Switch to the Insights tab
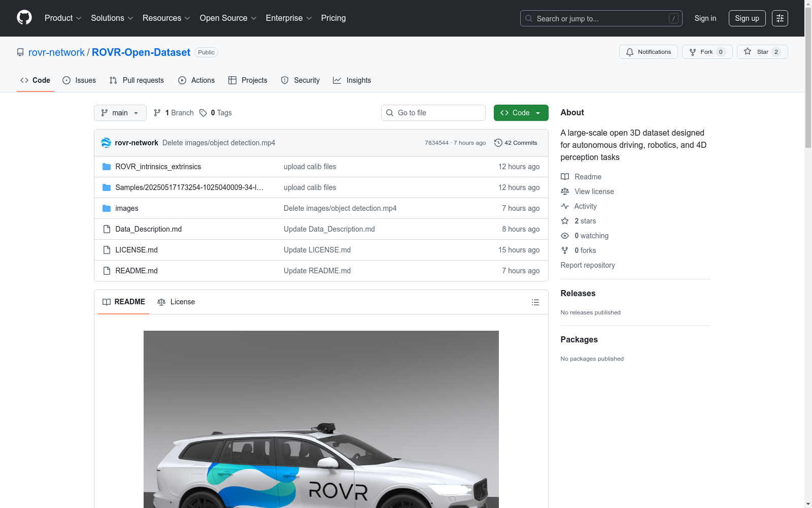This screenshot has width=812, height=508. (x=352, y=80)
